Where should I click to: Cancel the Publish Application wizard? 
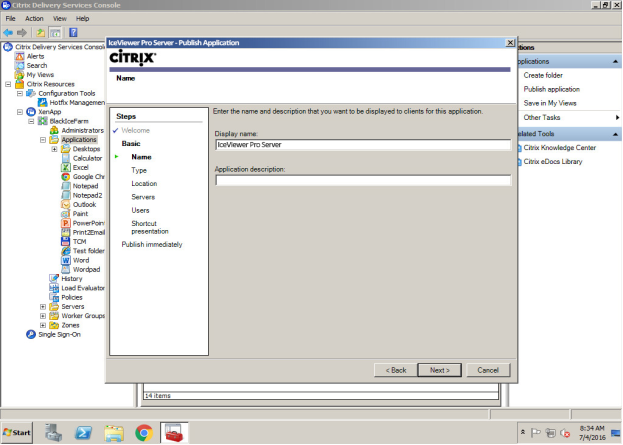(488, 370)
